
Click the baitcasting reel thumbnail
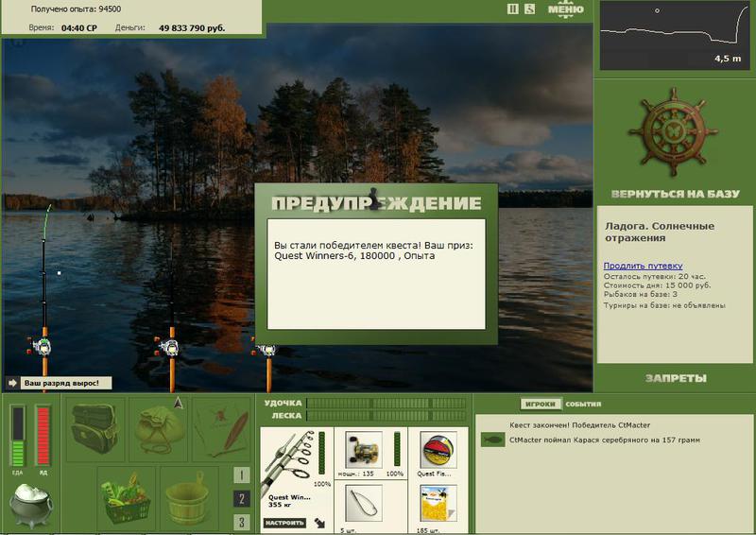point(365,450)
